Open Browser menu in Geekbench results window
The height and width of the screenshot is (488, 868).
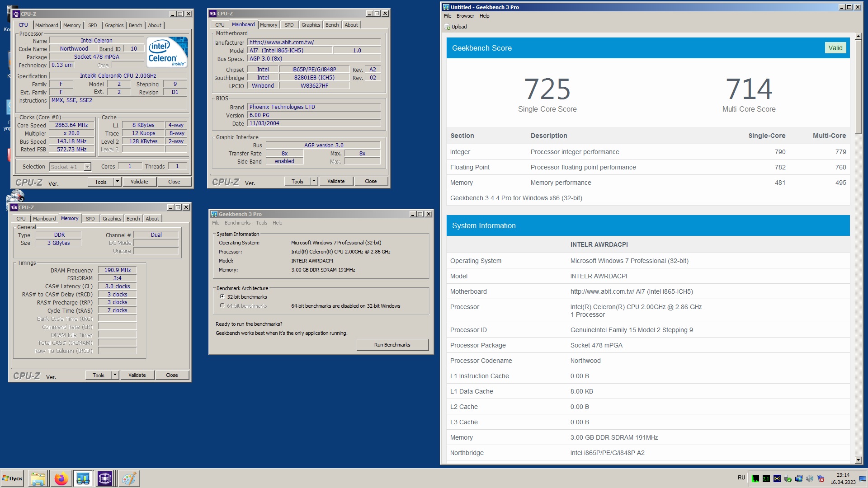[465, 16]
